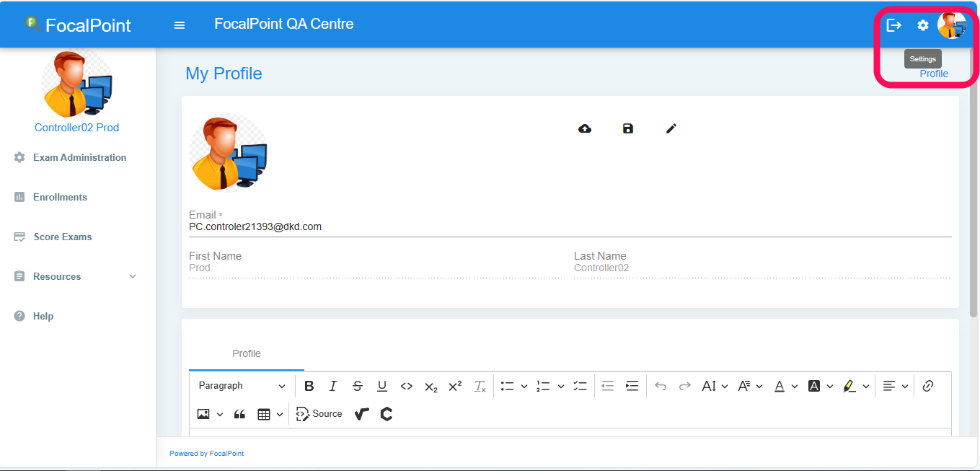
Task: Open the Paragraph heading dropdown
Action: [x=242, y=386]
